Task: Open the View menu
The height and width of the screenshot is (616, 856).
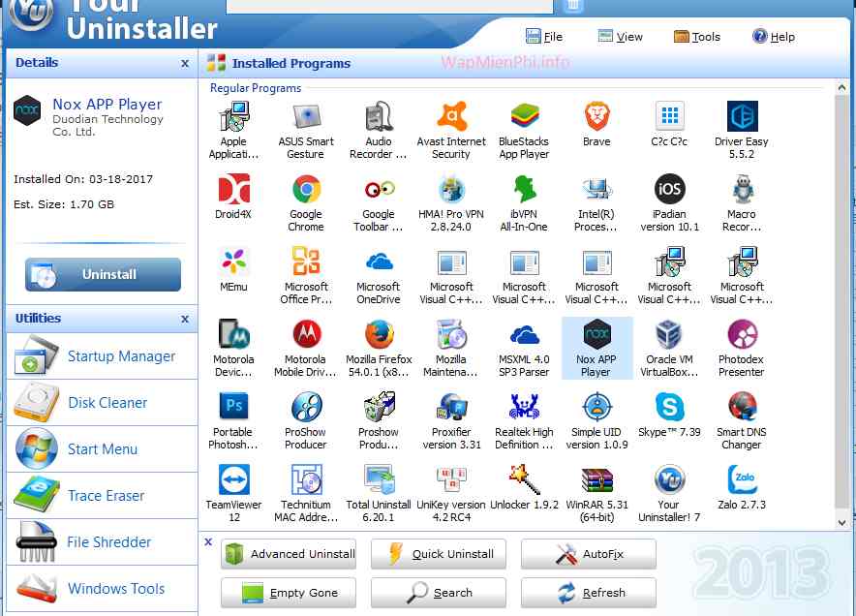Action: [x=621, y=37]
